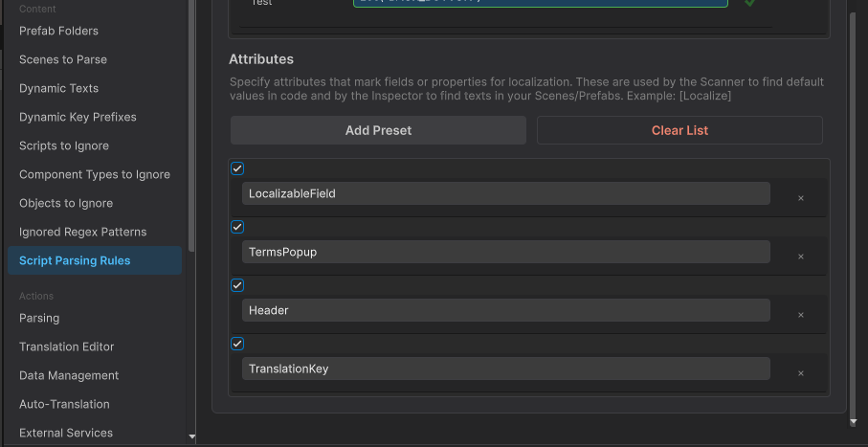Viewport: 868px width, 447px height.
Task: Open Ignored Regex Patterns section
Action: [x=83, y=232]
